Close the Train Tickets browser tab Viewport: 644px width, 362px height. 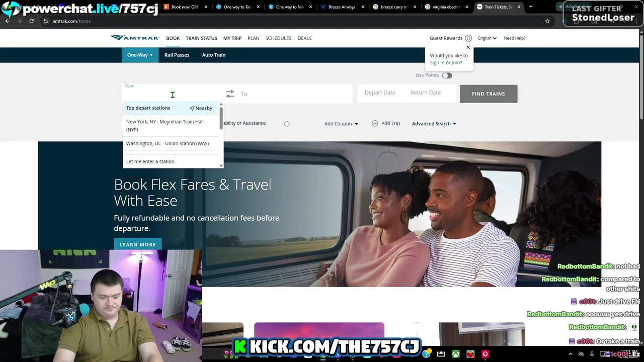pos(519,7)
